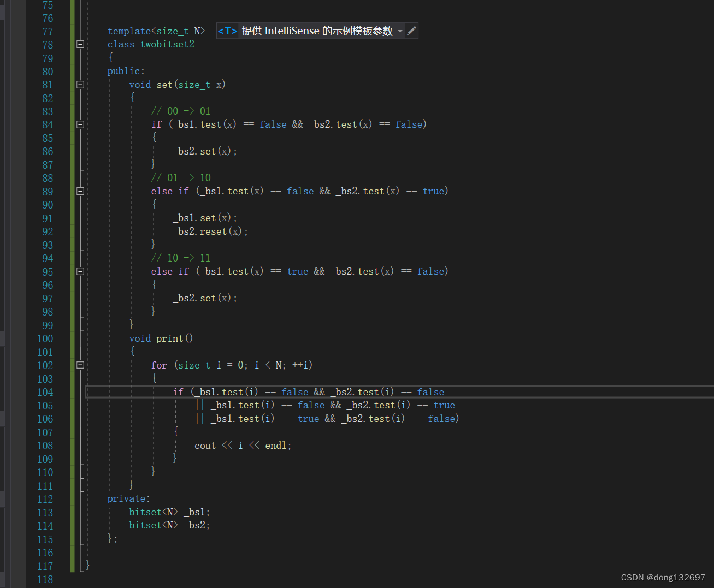Collapse the class twobitset2 fold on line 78
714x588 pixels.
(x=80, y=44)
